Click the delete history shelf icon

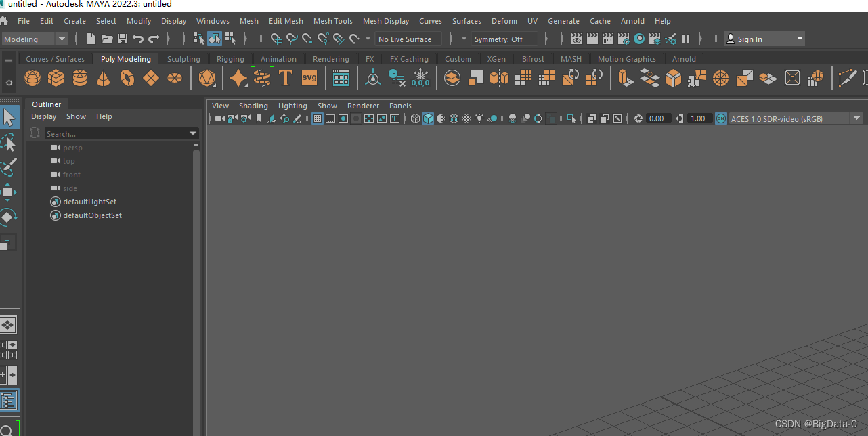(x=397, y=79)
